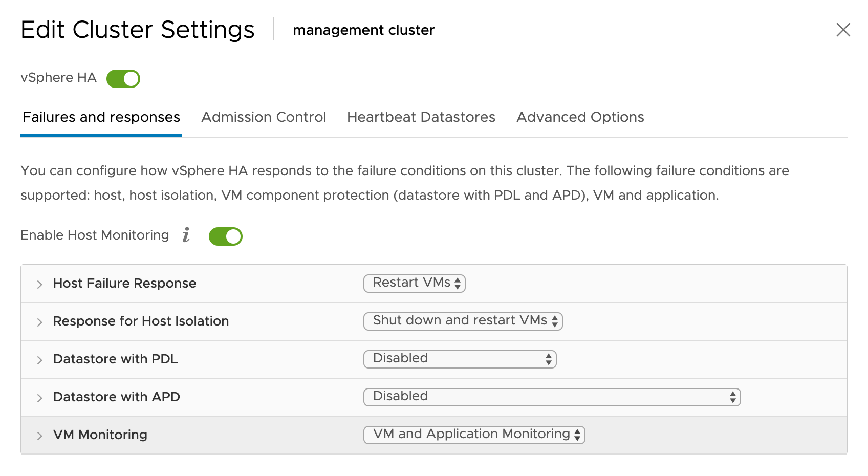Expand the VM Monitoring row
The image size is (868, 476).
click(39, 435)
